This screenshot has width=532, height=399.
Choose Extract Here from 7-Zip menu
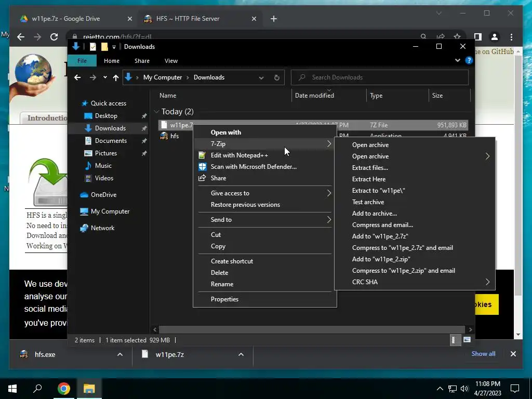pos(369,179)
